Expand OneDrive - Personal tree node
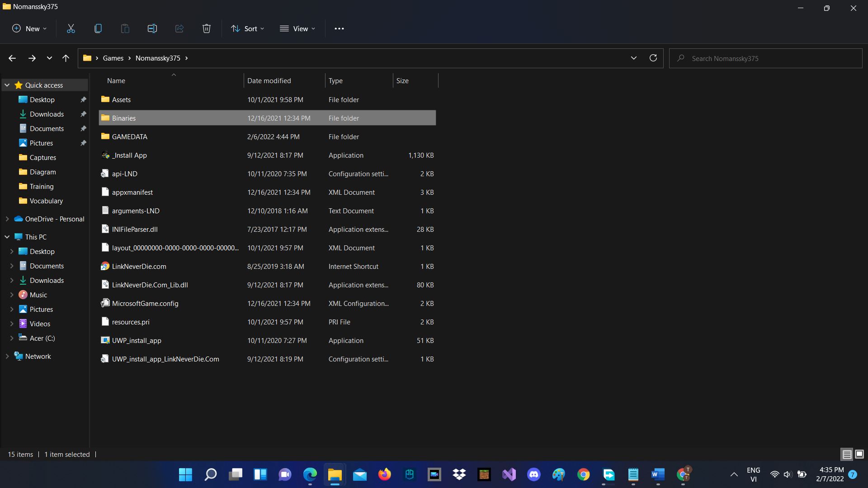The height and width of the screenshot is (488, 868). 7,219
